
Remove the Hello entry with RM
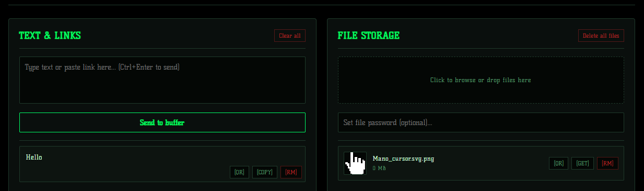click(x=291, y=172)
